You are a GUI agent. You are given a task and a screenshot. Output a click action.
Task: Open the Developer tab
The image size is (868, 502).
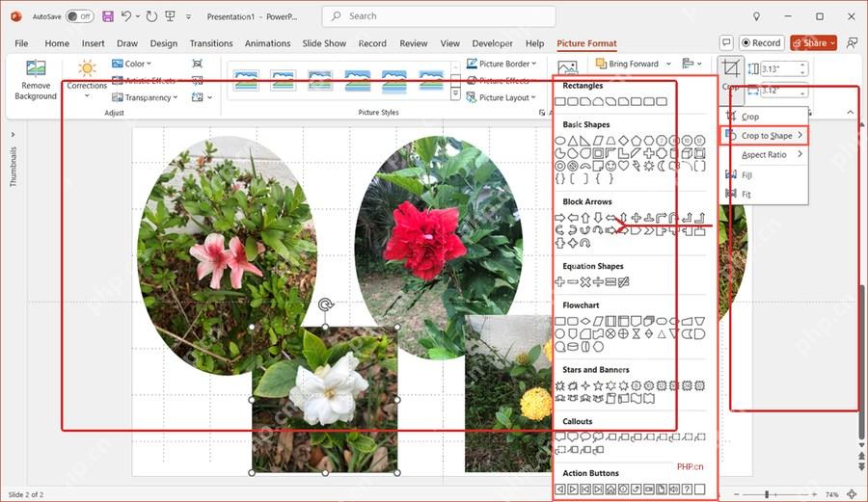[492, 43]
